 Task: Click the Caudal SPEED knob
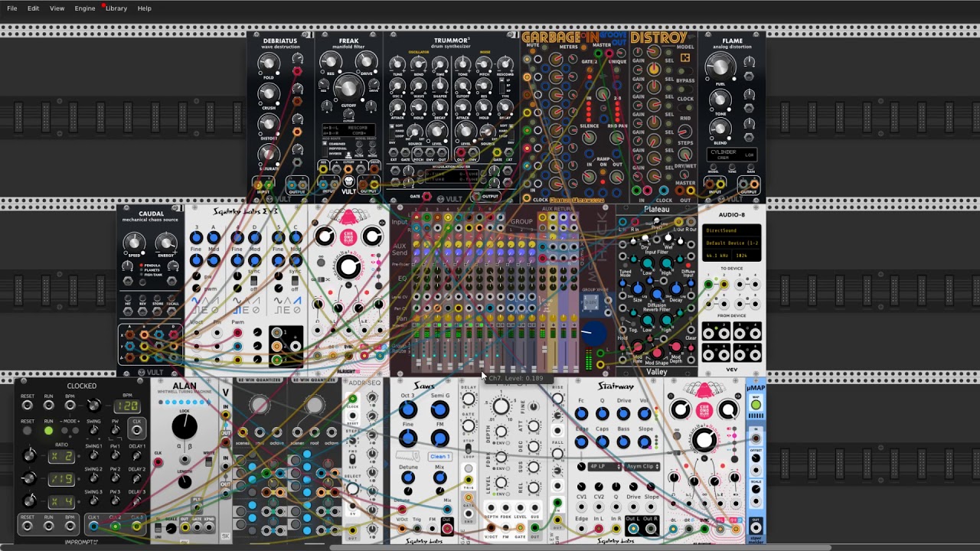(x=135, y=243)
